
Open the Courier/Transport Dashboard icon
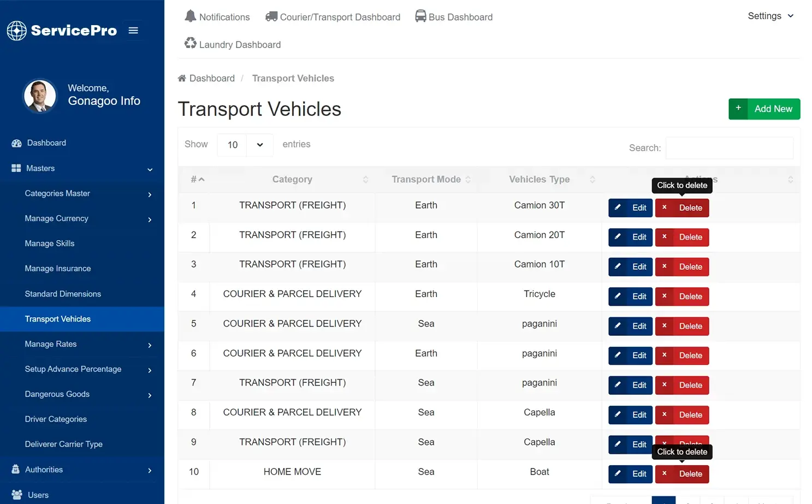tap(271, 16)
